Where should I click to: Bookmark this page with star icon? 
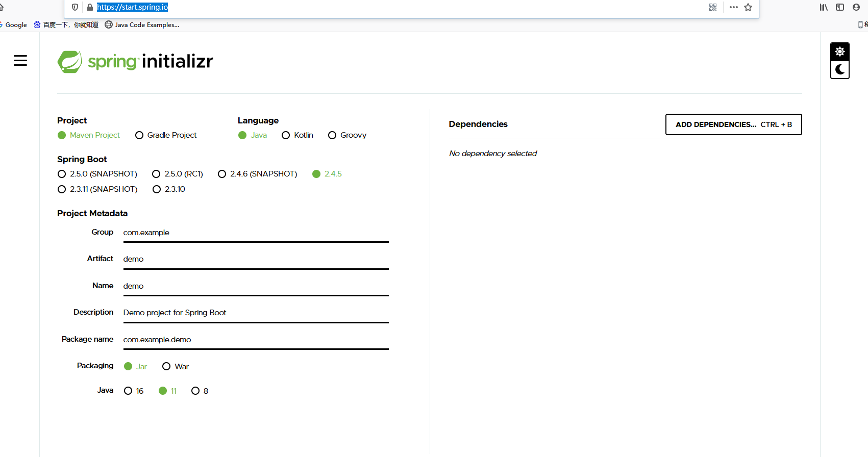[x=748, y=7]
